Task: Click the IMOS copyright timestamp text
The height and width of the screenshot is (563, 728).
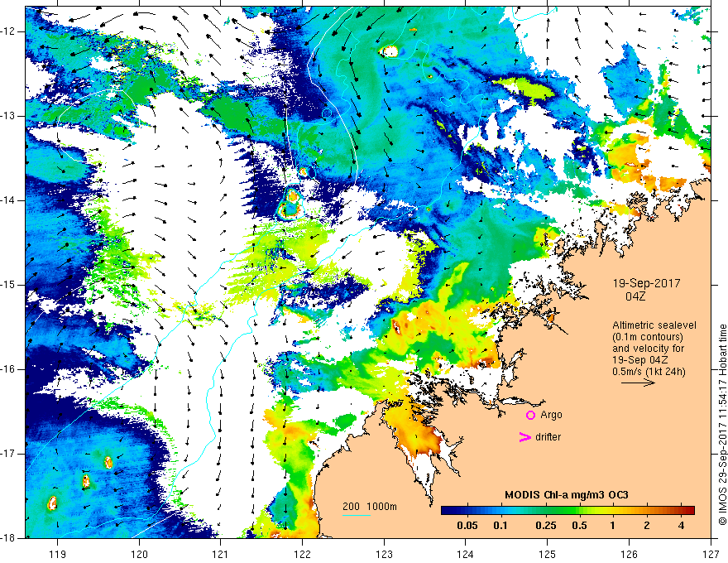Action: pyautogui.click(x=722, y=425)
